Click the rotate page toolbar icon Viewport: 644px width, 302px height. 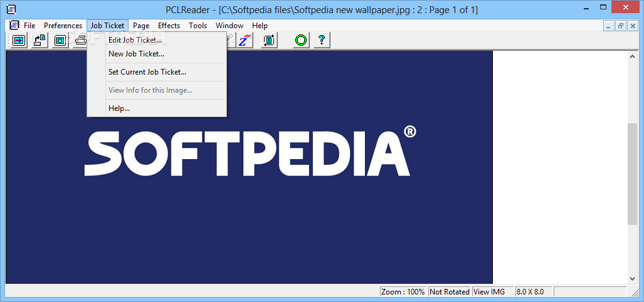(x=270, y=40)
